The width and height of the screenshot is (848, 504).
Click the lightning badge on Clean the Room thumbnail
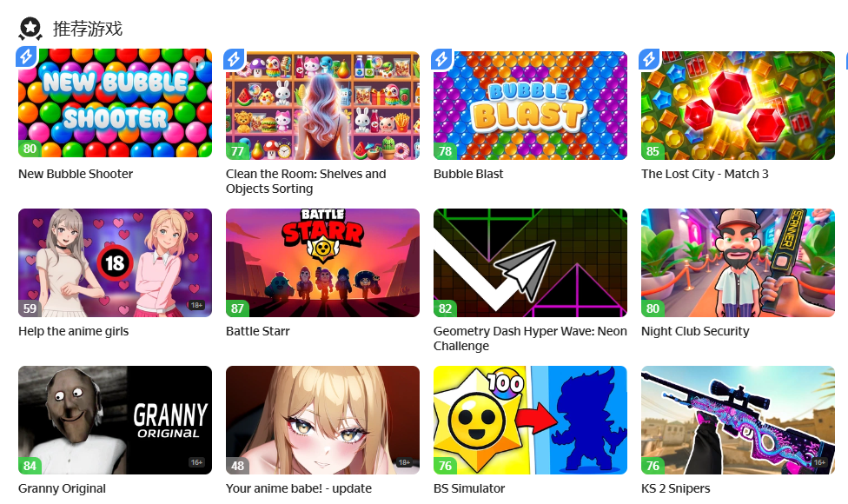(x=235, y=58)
